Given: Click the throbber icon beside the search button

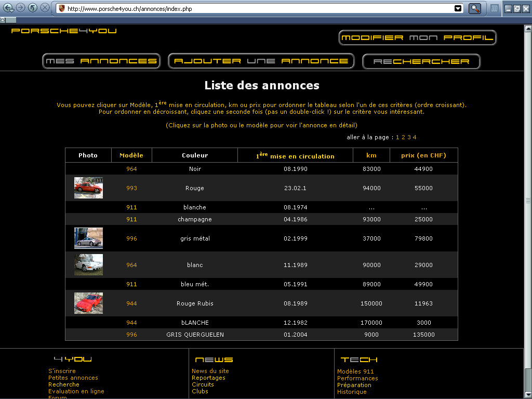Looking at the screenshot, I should click(x=495, y=8).
